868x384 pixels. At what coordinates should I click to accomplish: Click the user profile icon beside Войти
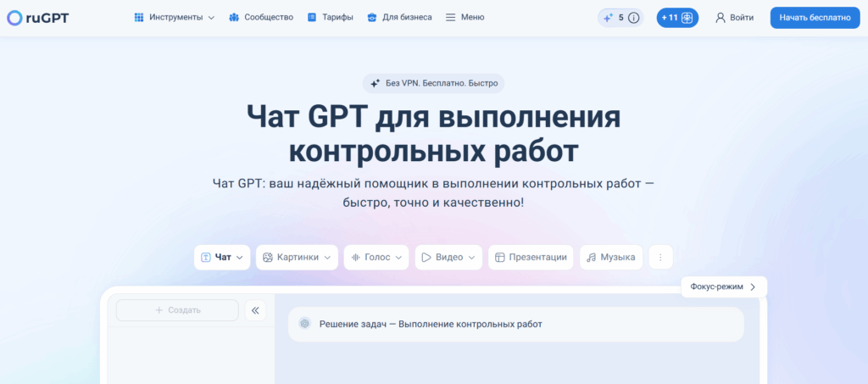point(721,18)
